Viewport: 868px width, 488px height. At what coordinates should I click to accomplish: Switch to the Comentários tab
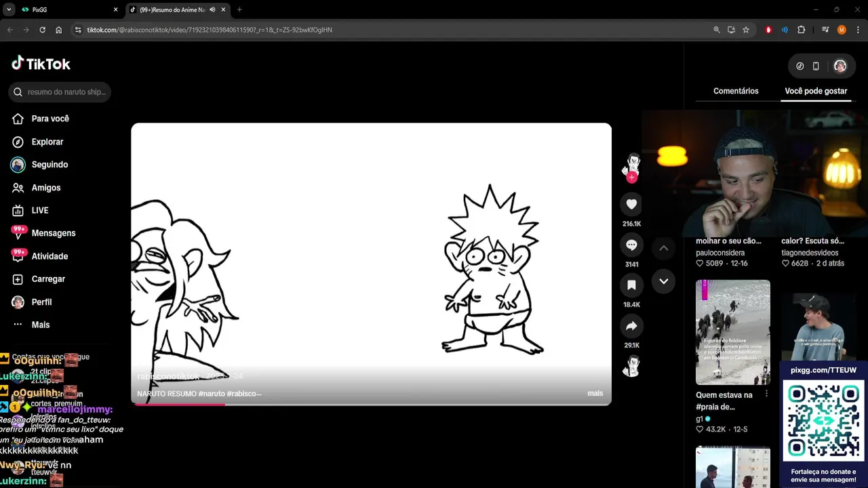pyautogui.click(x=736, y=91)
